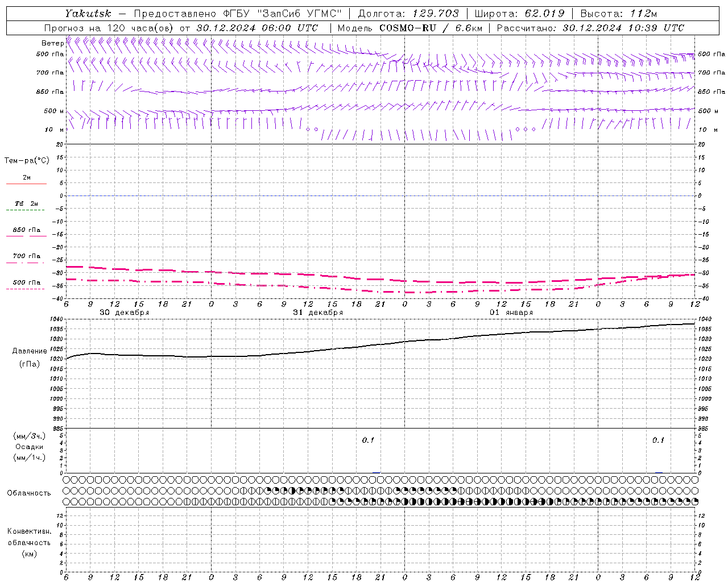Click the Модель COSMO-RU / 6.6км label
The image size is (728, 582).
pos(409,28)
